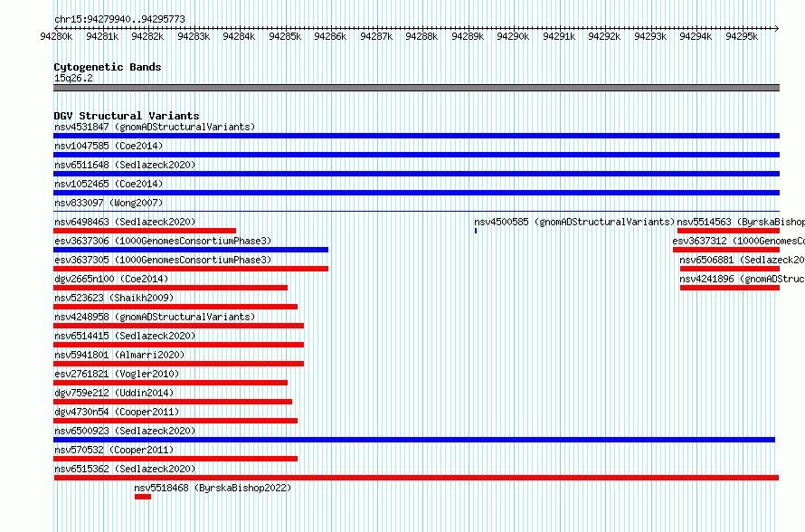Click the 94284k ruler tick label

point(239,36)
